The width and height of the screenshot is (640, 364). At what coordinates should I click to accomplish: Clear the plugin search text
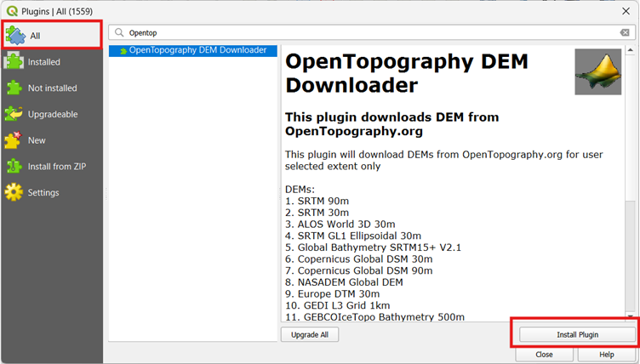click(624, 32)
